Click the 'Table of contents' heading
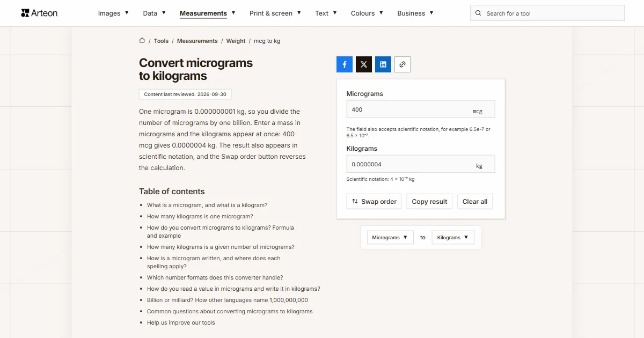The image size is (644, 338). pyautogui.click(x=172, y=192)
